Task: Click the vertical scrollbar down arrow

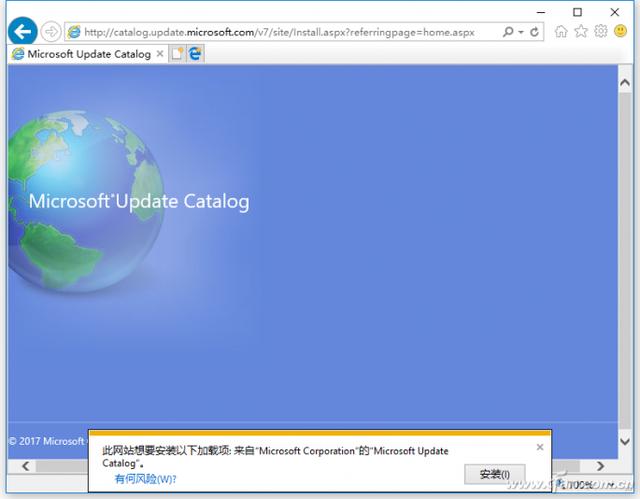Action: (x=624, y=441)
